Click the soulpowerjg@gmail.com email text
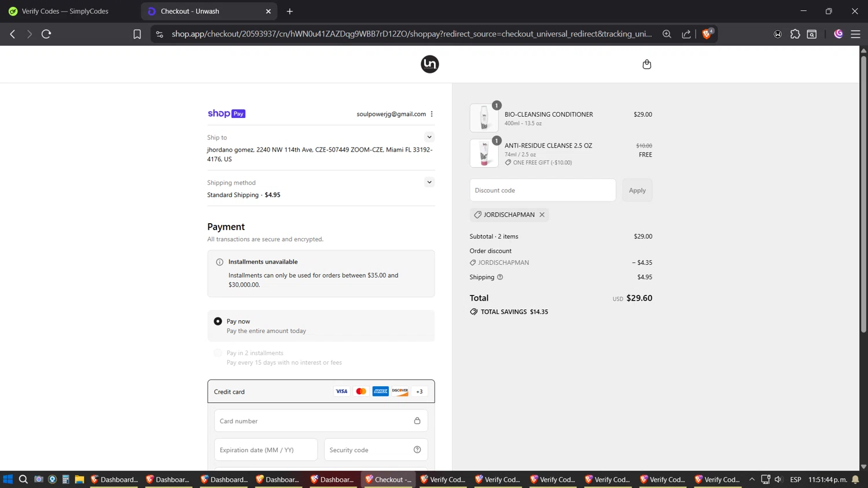868x488 pixels. click(x=391, y=114)
